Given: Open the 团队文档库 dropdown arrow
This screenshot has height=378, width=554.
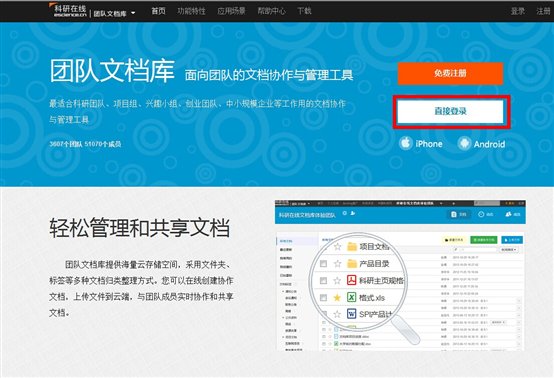Looking at the screenshot, I should pos(133,13).
